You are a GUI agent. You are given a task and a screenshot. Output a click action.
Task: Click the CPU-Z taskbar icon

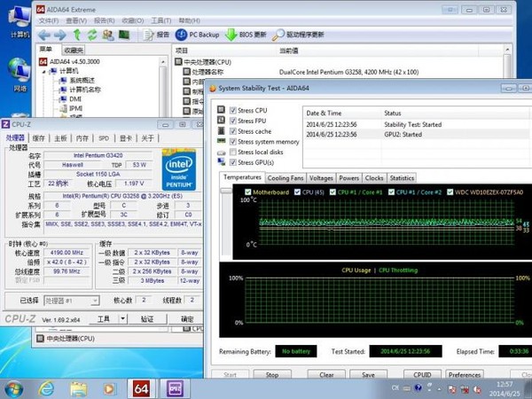pyautogui.click(x=175, y=388)
